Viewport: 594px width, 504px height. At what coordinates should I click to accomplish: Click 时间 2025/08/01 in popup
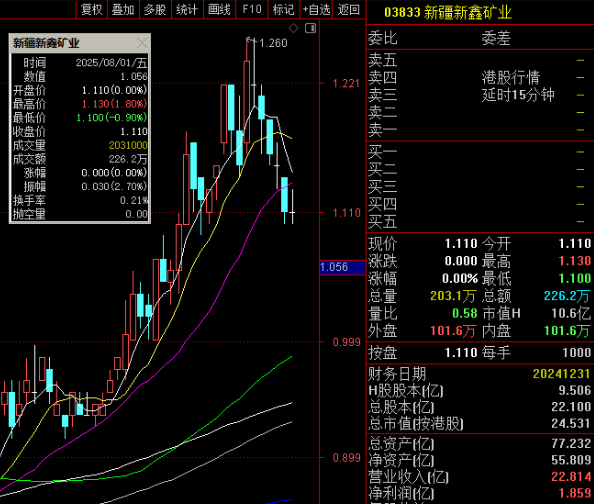(x=111, y=63)
